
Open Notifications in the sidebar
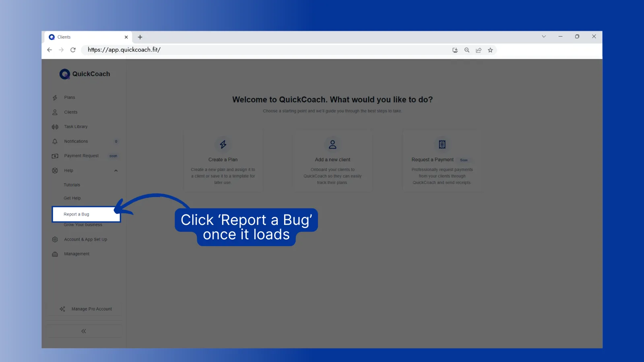pos(76,141)
